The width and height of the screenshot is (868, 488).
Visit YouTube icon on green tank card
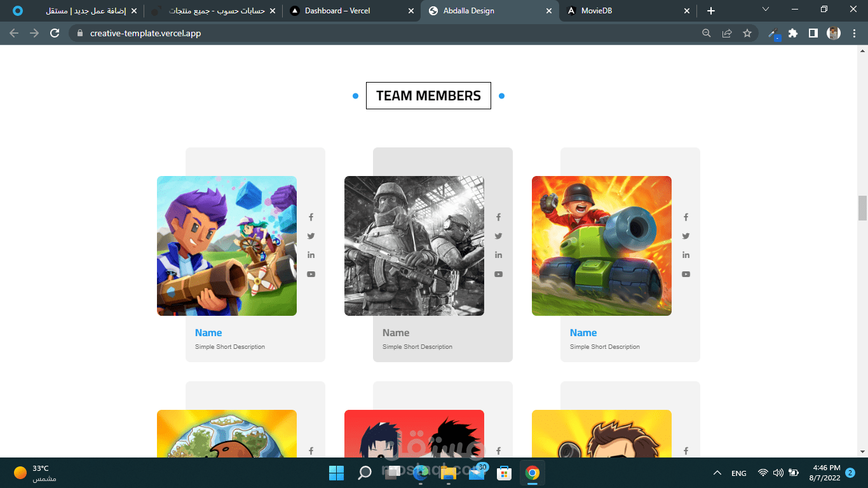[686, 274]
